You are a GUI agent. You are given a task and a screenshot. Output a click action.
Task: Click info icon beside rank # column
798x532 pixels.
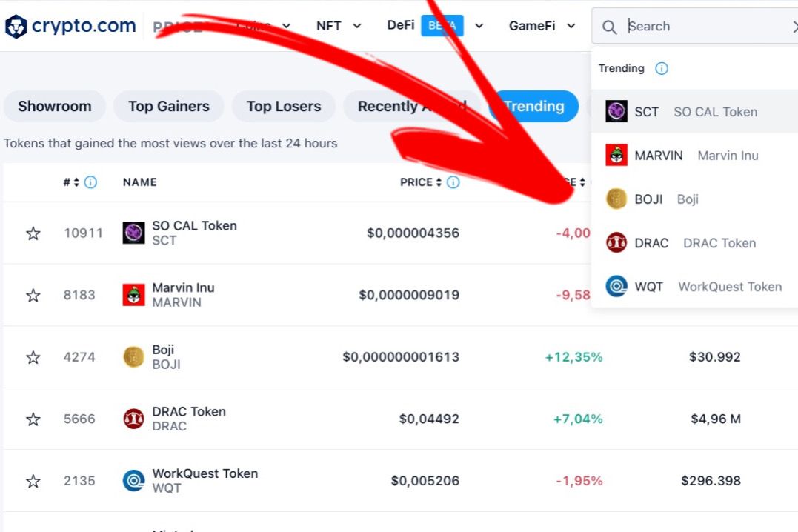(90, 182)
